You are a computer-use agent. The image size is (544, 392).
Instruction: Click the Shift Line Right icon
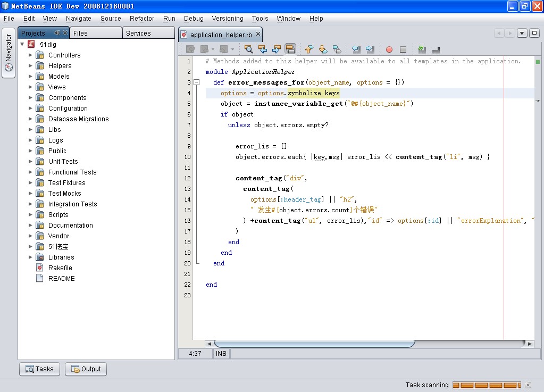tap(371, 49)
